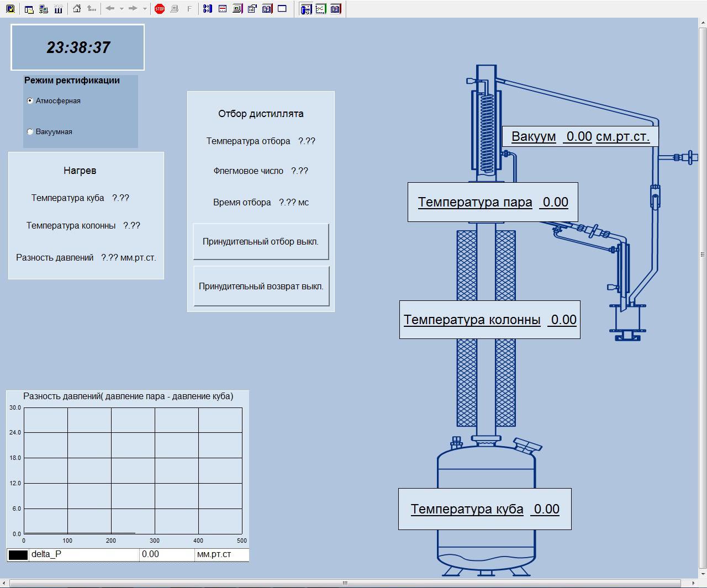Click the black delta_P color swatch
The image size is (707, 588).
tap(18, 555)
